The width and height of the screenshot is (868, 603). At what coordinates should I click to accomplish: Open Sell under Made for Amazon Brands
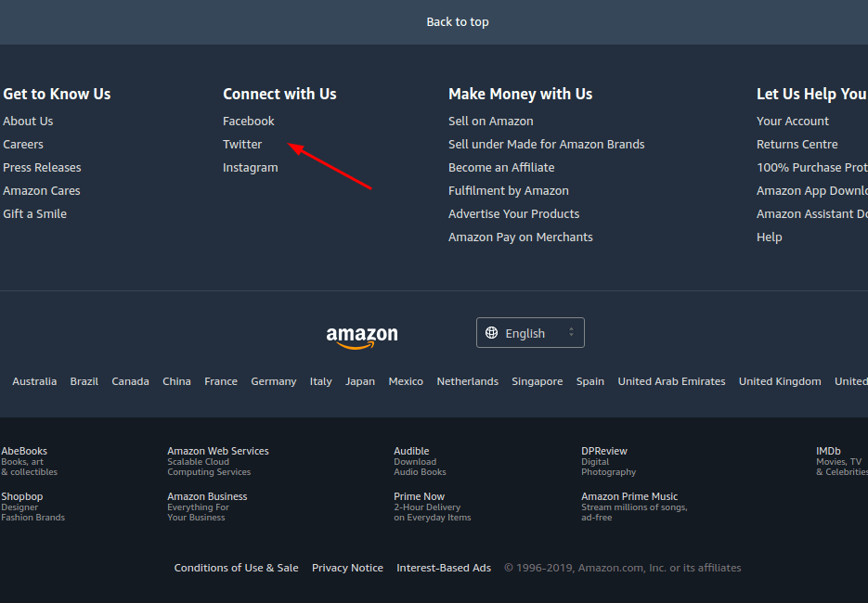547,145
